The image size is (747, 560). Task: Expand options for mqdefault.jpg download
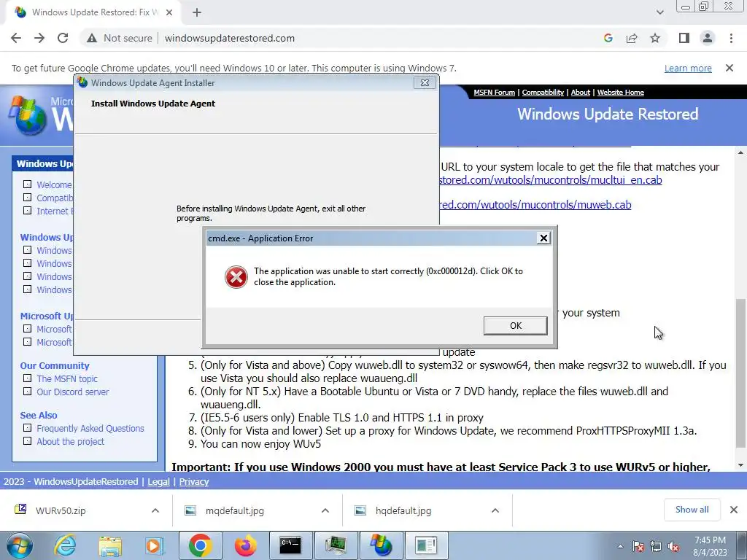(325, 511)
